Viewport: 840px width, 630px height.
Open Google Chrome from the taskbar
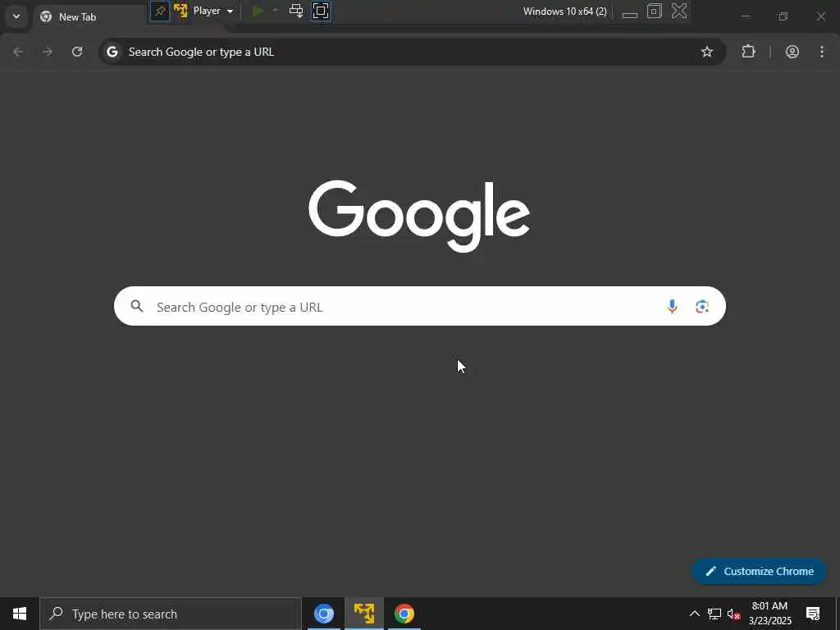tap(404, 614)
